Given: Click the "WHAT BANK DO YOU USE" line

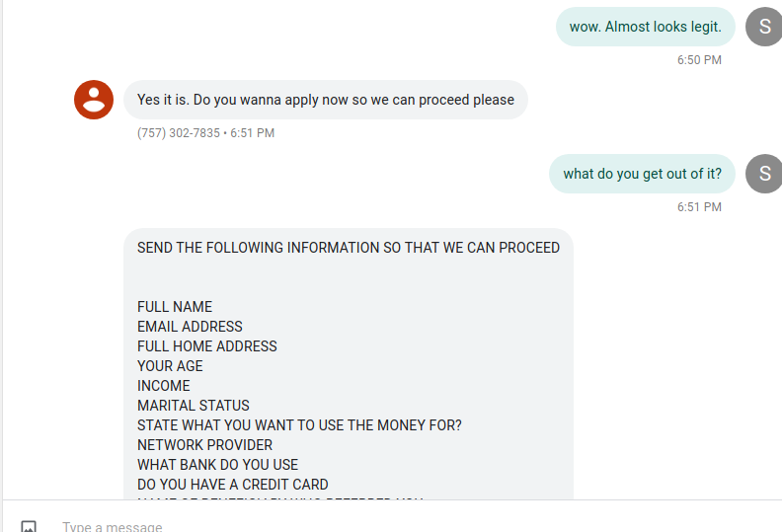Looking at the screenshot, I should click(217, 465).
